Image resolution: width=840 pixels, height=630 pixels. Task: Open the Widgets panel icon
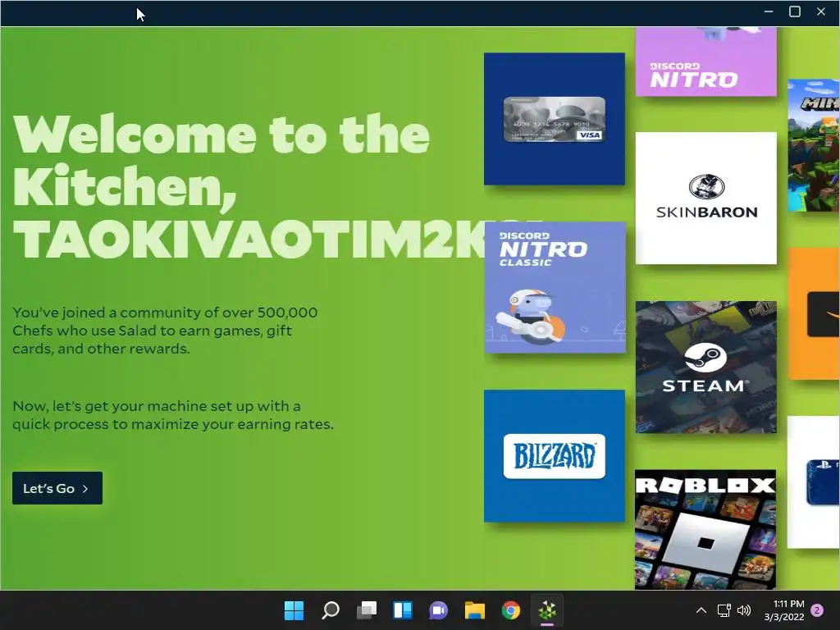[x=402, y=610]
